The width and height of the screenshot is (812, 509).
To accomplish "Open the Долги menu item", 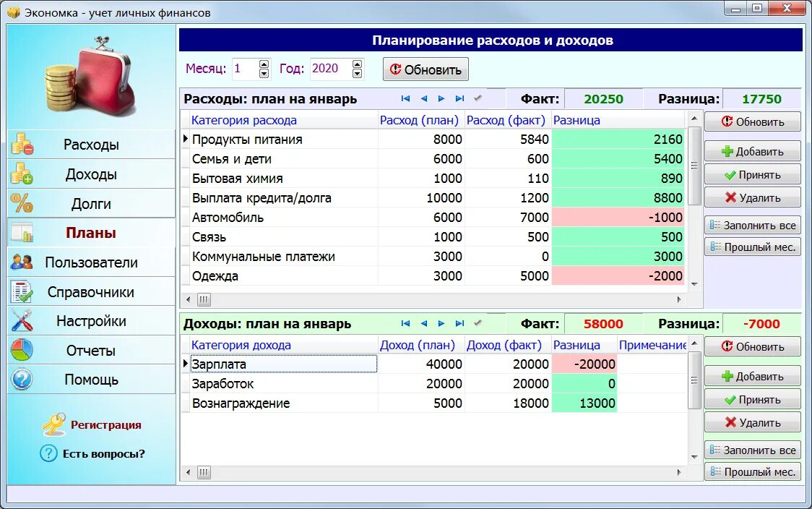I will [91, 203].
